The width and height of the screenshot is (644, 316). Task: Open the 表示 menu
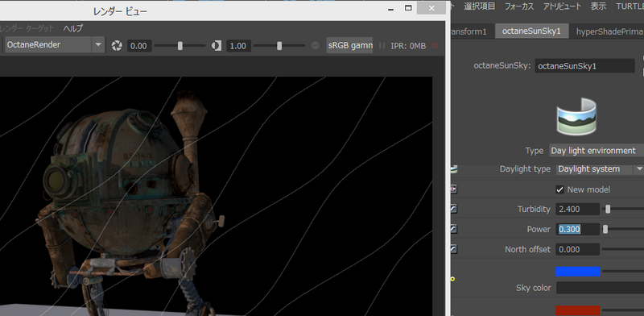coord(598,6)
